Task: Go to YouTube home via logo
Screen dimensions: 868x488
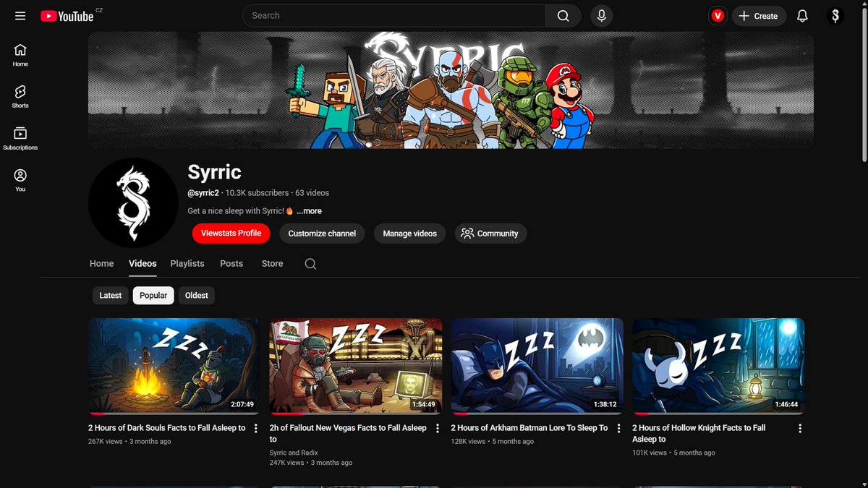Action: click(67, 16)
